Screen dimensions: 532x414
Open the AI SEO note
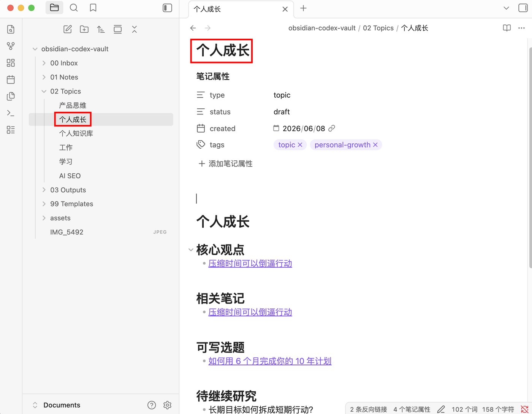[70, 176]
